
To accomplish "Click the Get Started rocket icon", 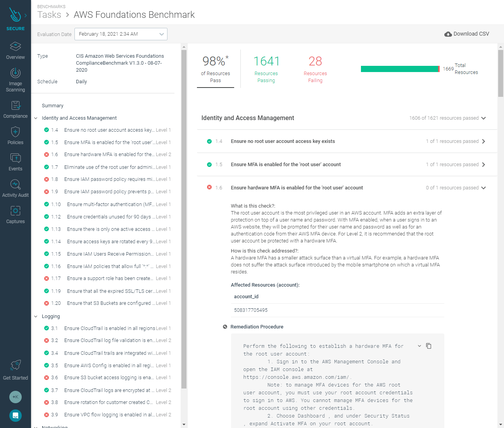I will coord(16,365).
